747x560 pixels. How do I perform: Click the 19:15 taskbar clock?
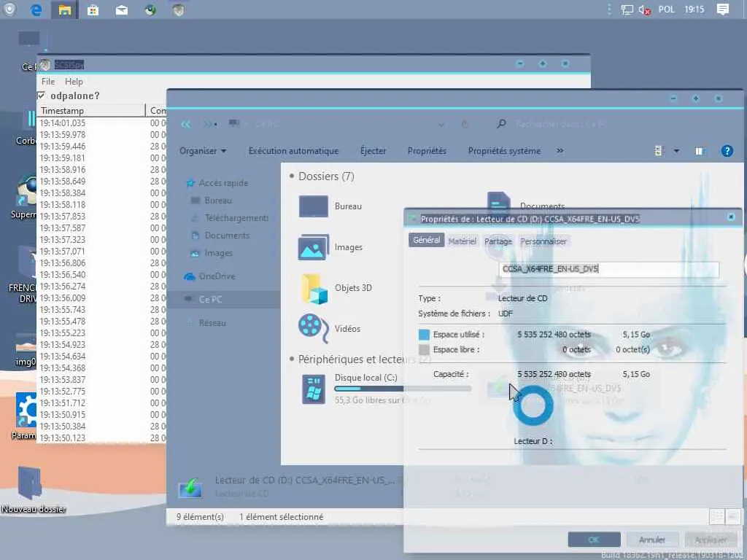pos(694,9)
